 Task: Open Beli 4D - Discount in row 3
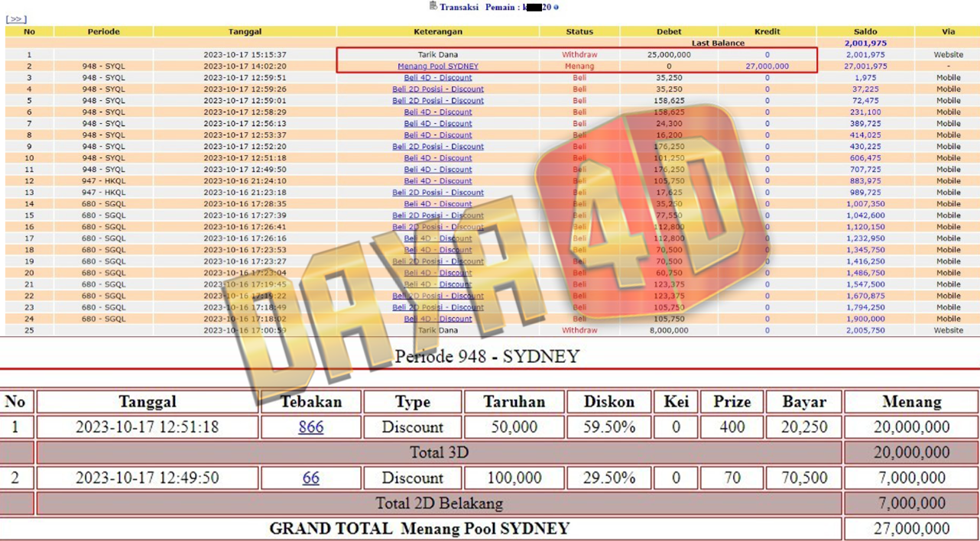[437, 78]
